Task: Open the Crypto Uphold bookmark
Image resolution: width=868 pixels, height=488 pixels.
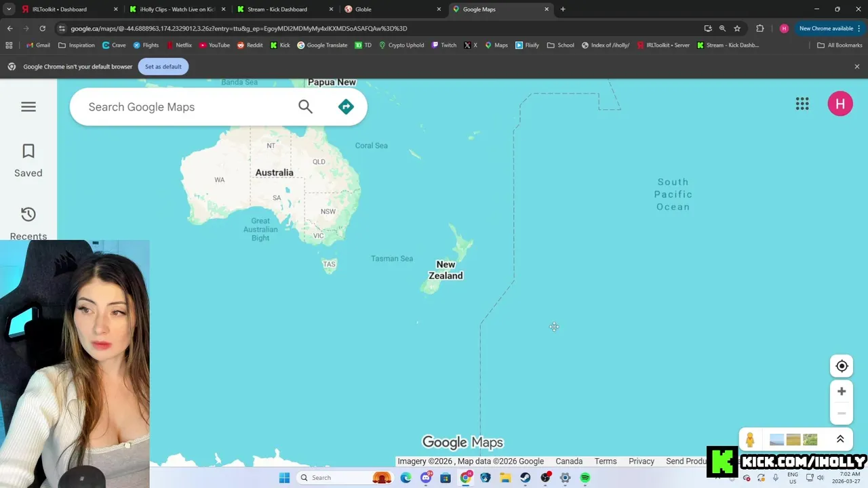Action: pyautogui.click(x=401, y=45)
